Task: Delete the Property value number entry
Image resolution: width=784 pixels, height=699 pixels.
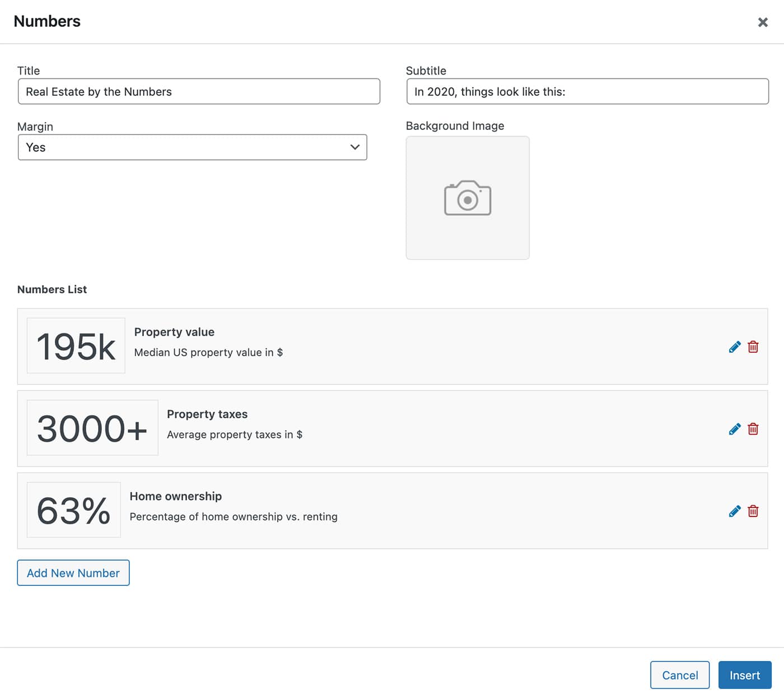Action: 753,347
